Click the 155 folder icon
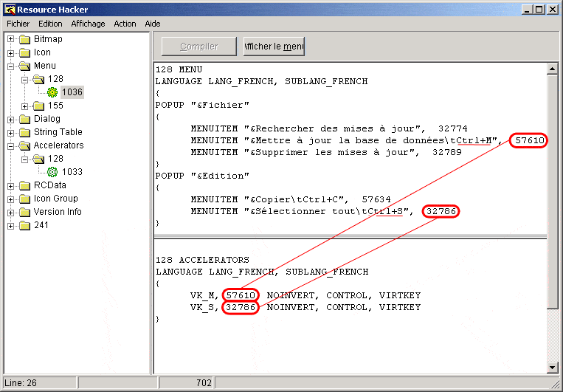563x392 pixels. [39, 106]
